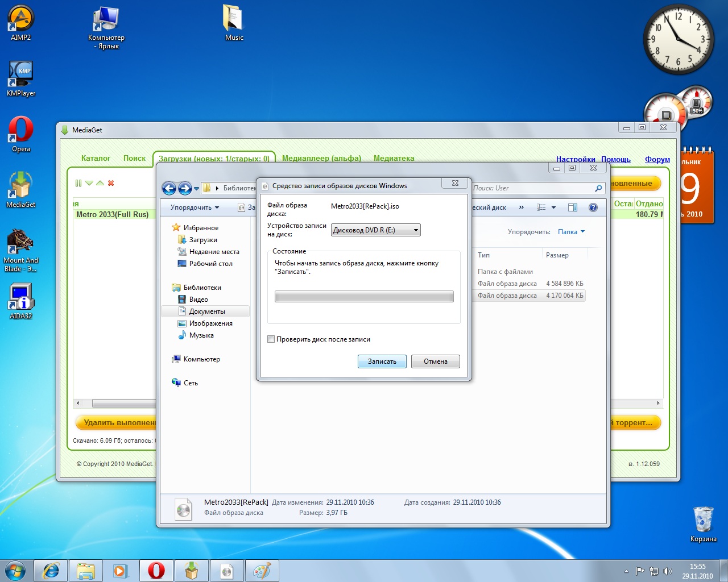728x582 pixels.
Task: Go forward in Explorer window
Action: point(185,188)
